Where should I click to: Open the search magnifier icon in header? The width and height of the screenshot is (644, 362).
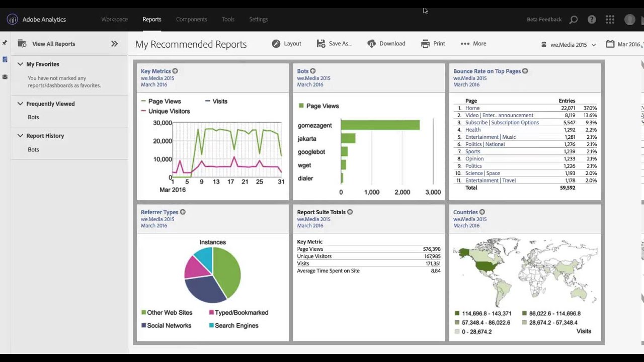(574, 20)
